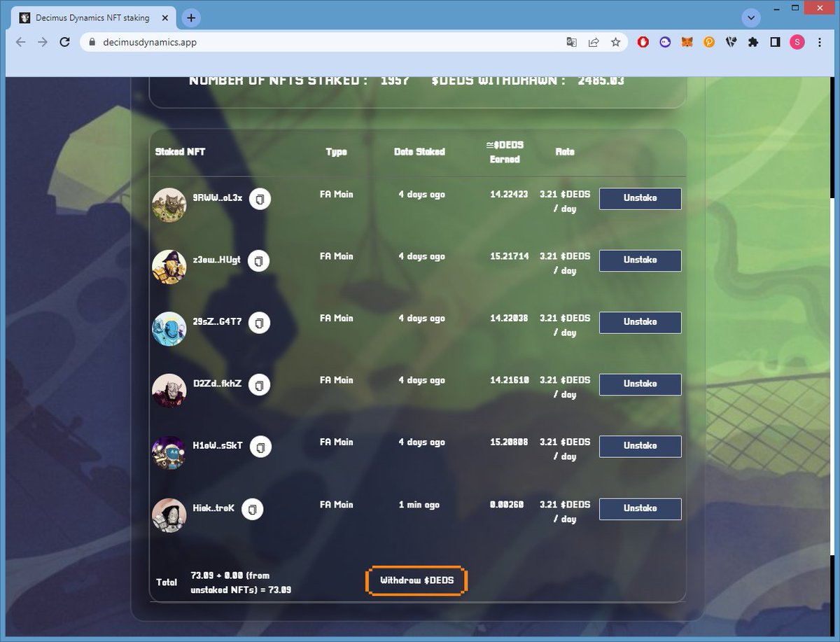Select the Decimus Dynamics NFT staking tab
Screen dimensions: 840x642
click(x=92, y=18)
